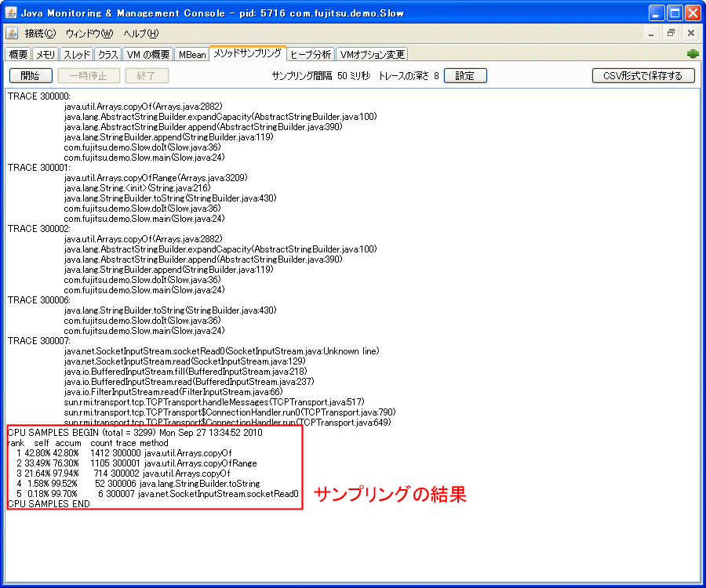This screenshot has height=588, width=706.
Task: Click rank 4 row StringBuilder.toString
Action: [138, 484]
